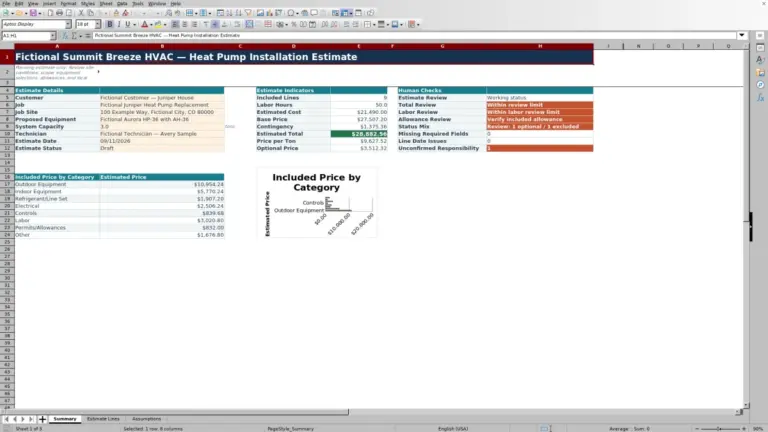Click the Clone Formatting paintbrush icon
This screenshot has width=768, height=432.
pyautogui.click(x=116, y=13)
